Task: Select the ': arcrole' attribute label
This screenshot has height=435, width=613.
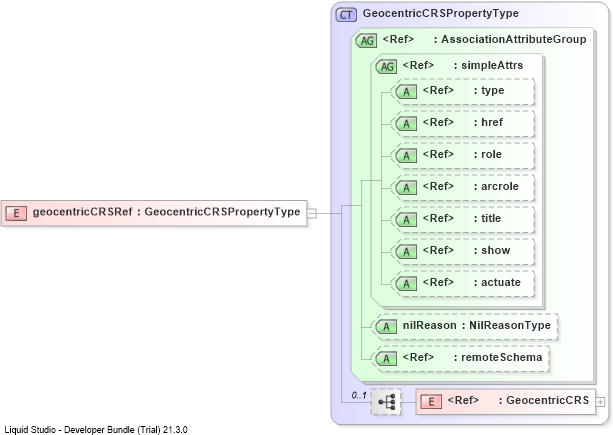Action: tap(496, 186)
